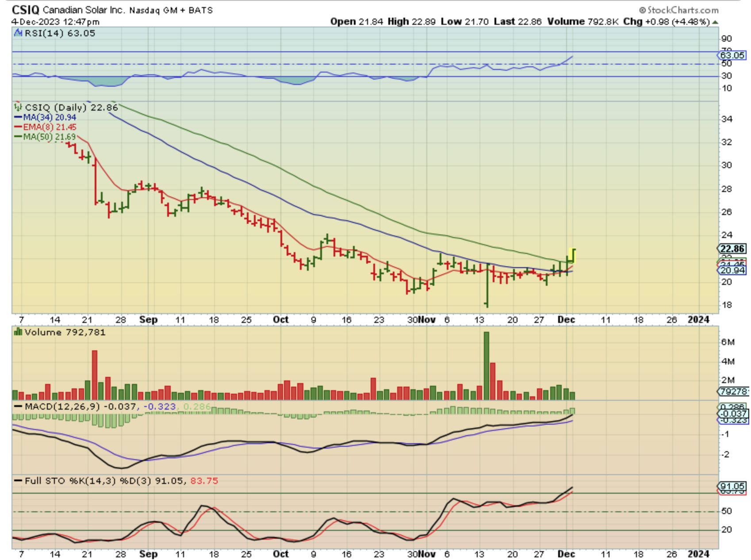Screen dimensions: 751x560
Task: Click the 2024 label on price chart axis
Action: click(698, 319)
